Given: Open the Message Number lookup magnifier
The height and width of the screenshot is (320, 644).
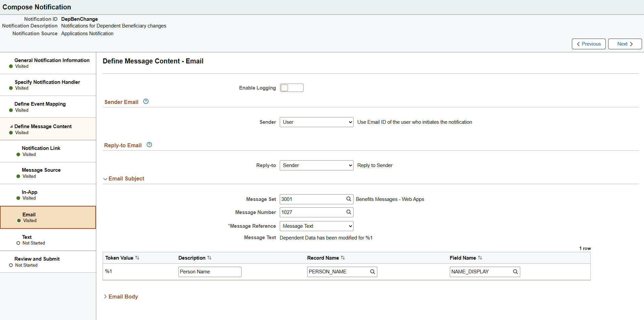Looking at the screenshot, I should click(348, 212).
